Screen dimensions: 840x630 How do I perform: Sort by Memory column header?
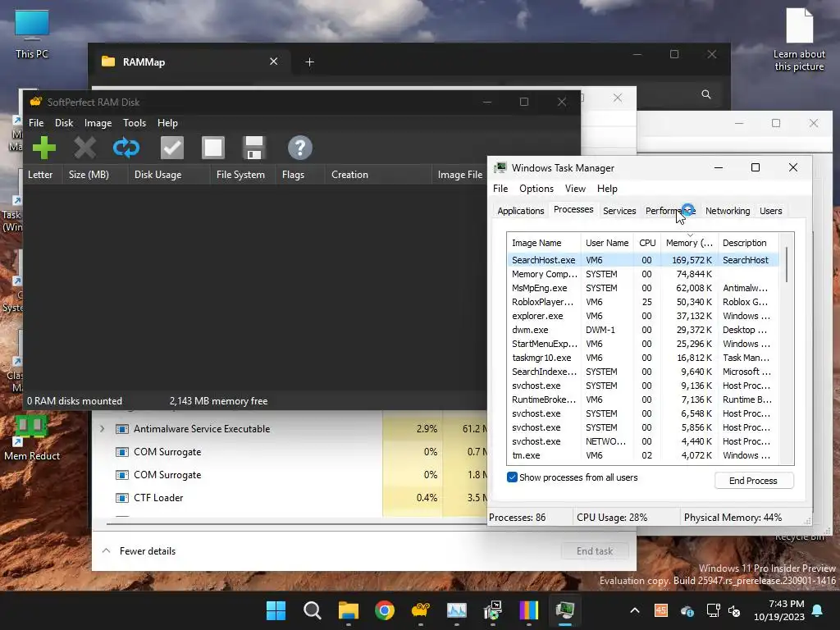point(688,243)
